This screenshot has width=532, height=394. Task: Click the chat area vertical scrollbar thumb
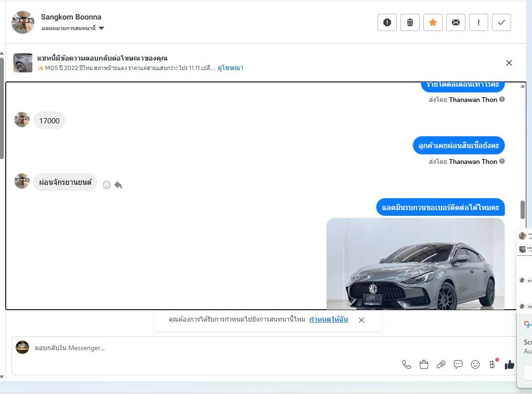[522, 210]
